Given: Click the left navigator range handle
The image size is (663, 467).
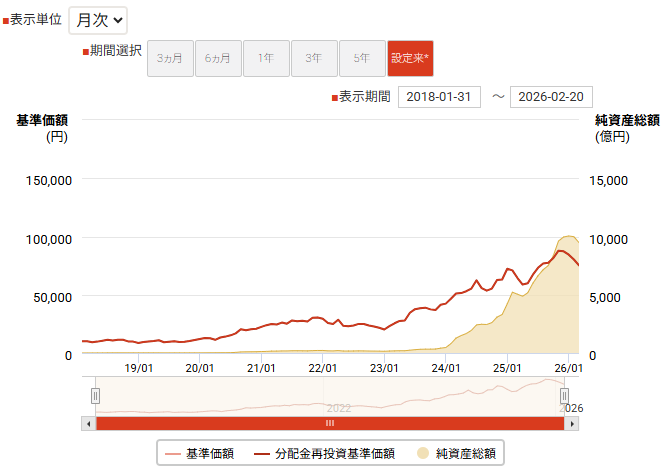Looking at the screenshot, I should (96, 396).
